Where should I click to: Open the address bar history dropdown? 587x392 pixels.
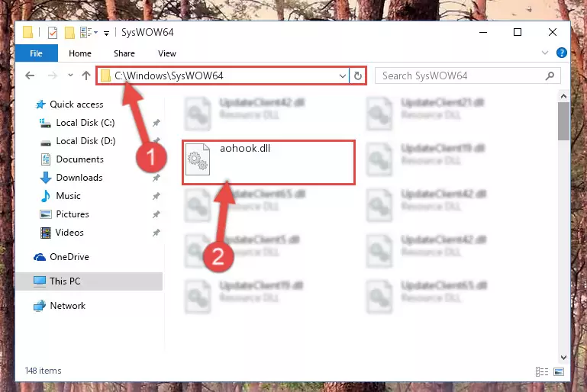point(342,76)
